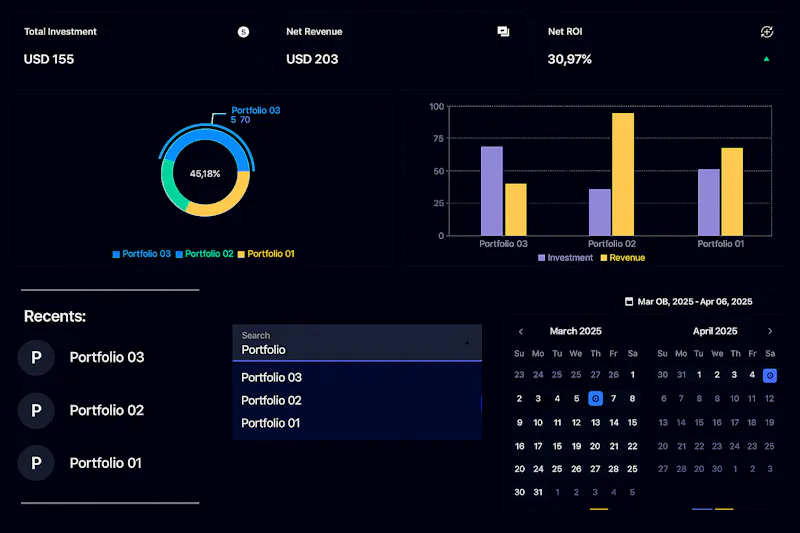Click the P avatar for Portfolio 01
The image size is (800, 533).
[x=36, y=463]
